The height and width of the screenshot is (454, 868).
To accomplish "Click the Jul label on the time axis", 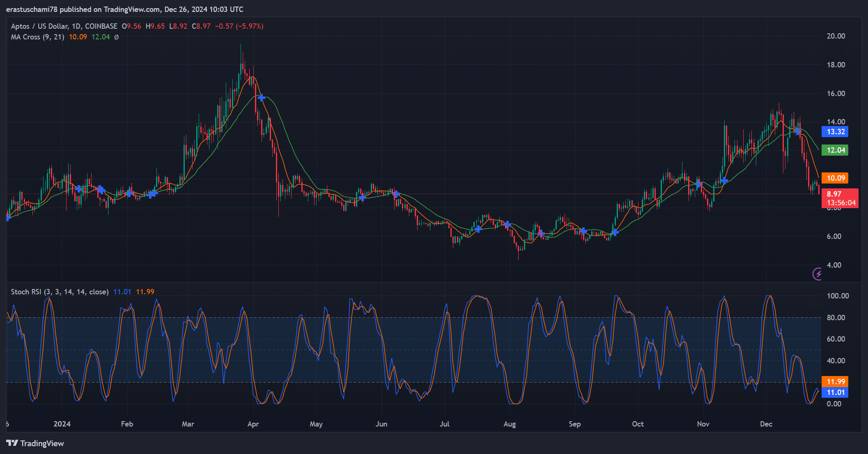I will pyautogui.click(x=445, y=424).
